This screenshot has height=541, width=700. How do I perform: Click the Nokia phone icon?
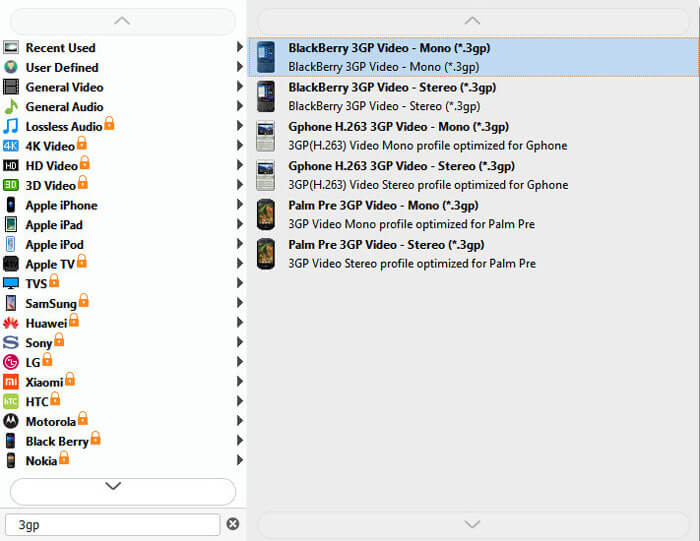pos(11,460)
